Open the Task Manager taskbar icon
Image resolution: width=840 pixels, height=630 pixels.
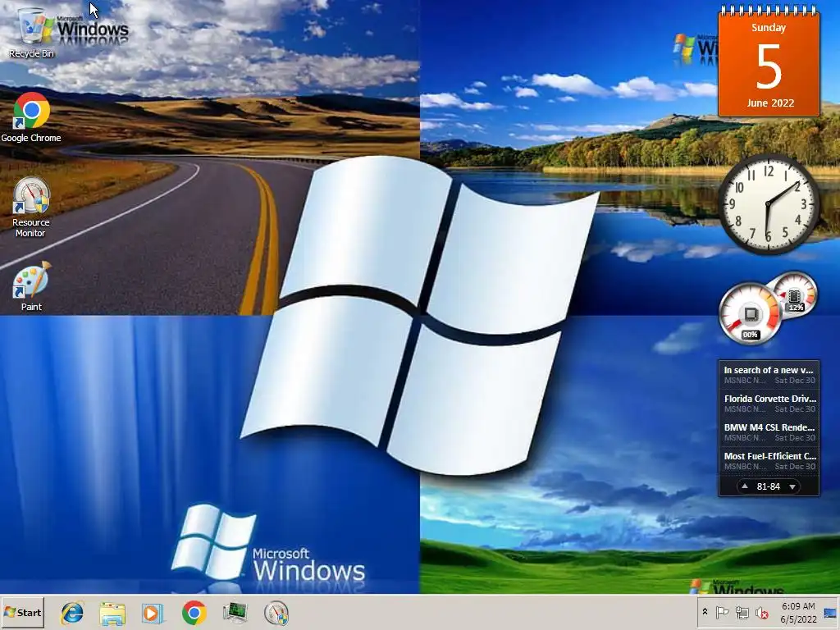click(235, 613)
